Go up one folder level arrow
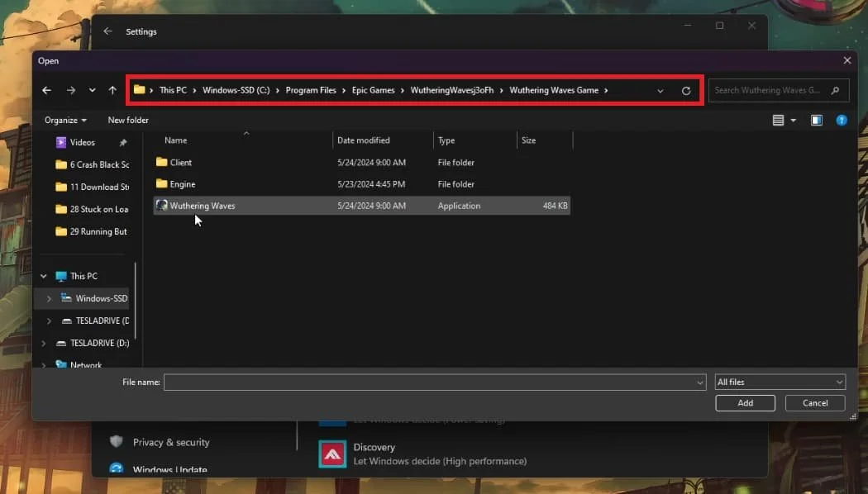This screenshot has width=868, height=494. 112,90
